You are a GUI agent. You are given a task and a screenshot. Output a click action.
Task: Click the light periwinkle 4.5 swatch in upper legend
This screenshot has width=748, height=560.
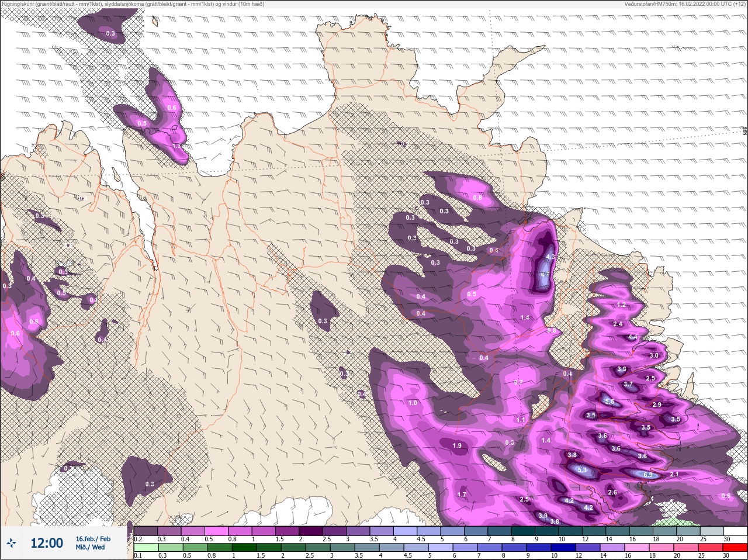[429, 531]
